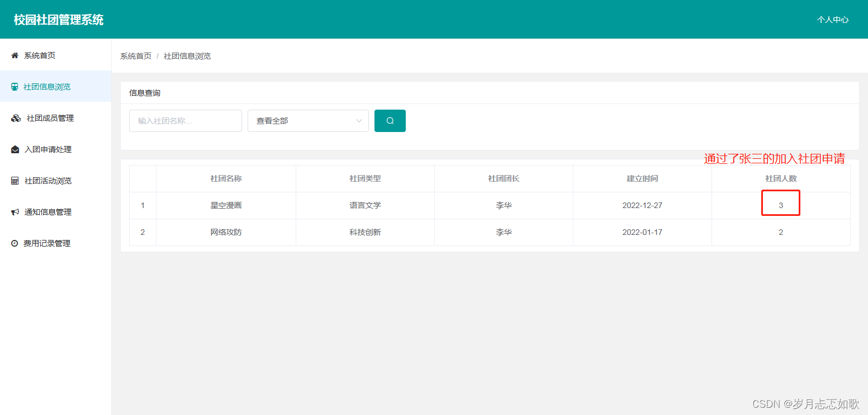Click the 社团信息浏览 breadcrumb
The width and height of the screenshot is (868, 415).
click(x=187, y=56)
